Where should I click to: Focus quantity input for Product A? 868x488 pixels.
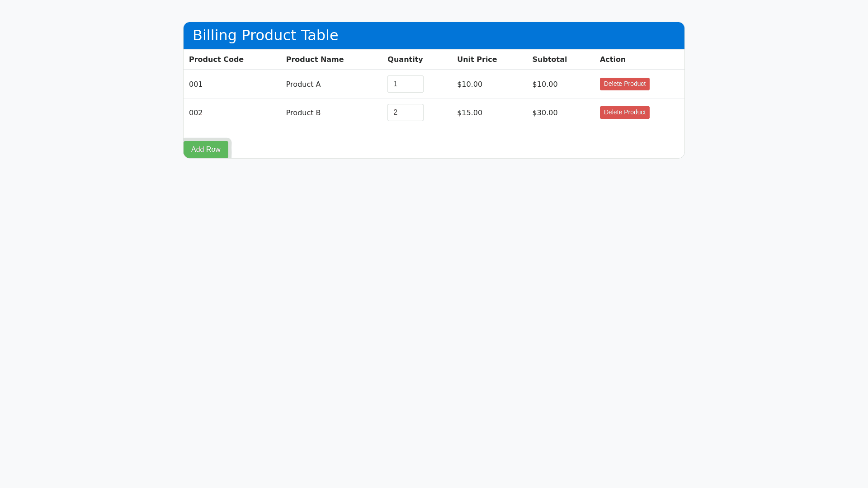[405, 84]
